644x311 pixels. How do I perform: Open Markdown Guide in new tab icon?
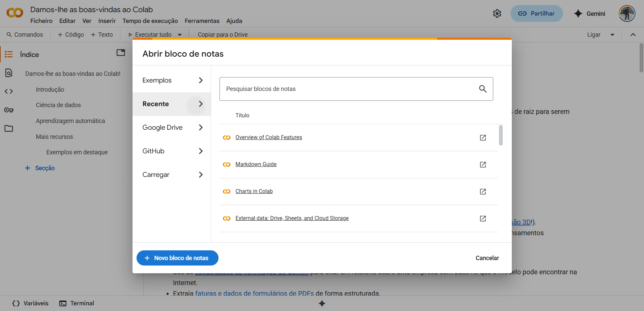click(483, 164)
